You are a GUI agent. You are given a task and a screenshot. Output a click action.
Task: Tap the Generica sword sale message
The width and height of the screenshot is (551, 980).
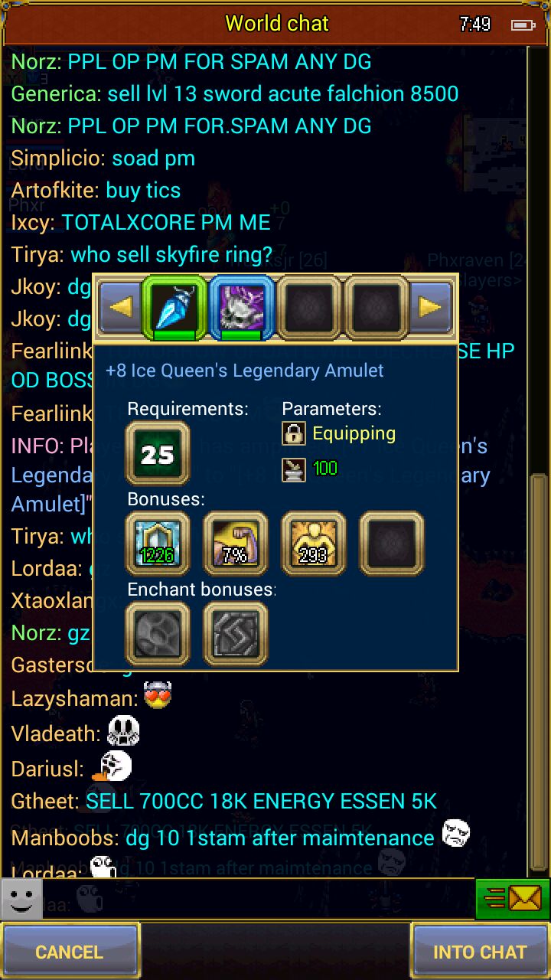[x=235, y=94]
